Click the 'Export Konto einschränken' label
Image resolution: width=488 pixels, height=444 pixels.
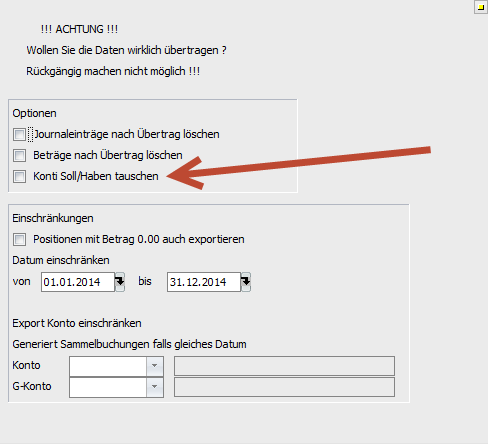(77, 323)
